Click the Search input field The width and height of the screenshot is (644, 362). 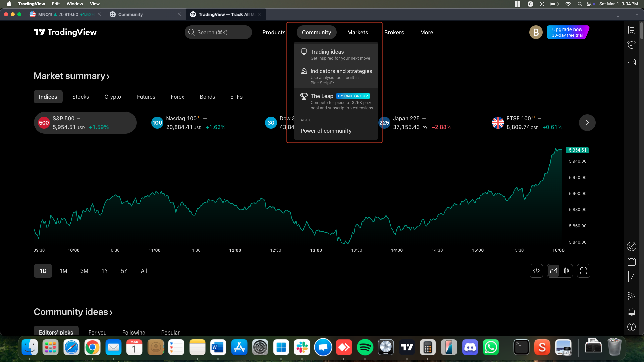tap(218, 32)
